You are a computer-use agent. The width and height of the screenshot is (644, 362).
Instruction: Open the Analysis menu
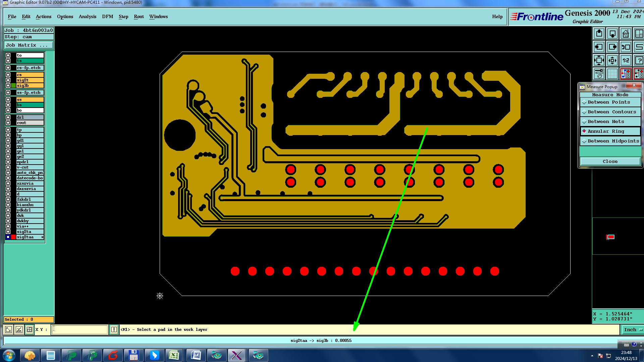[88, 16]
